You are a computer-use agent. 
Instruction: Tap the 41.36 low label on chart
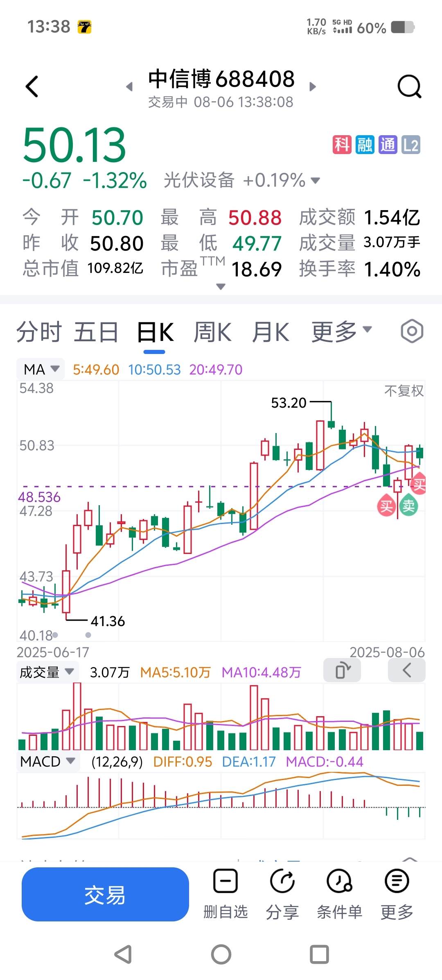[x=108, y=621]
